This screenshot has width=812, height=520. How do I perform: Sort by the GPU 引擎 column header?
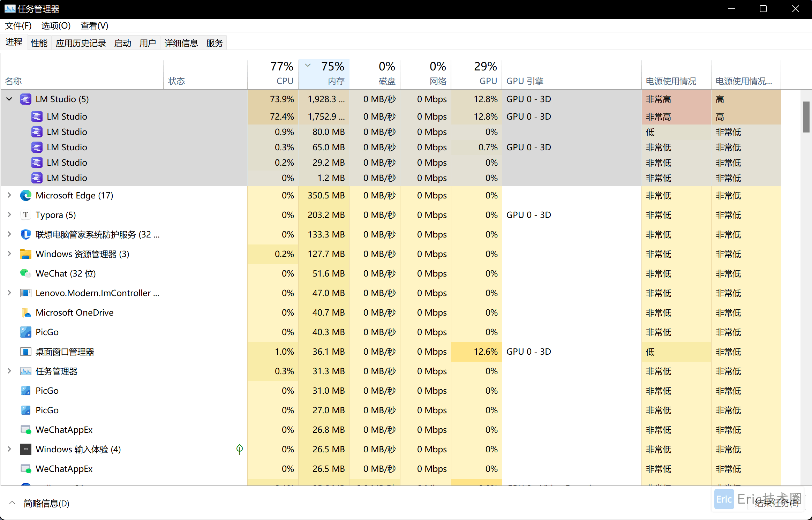point(572,74)
